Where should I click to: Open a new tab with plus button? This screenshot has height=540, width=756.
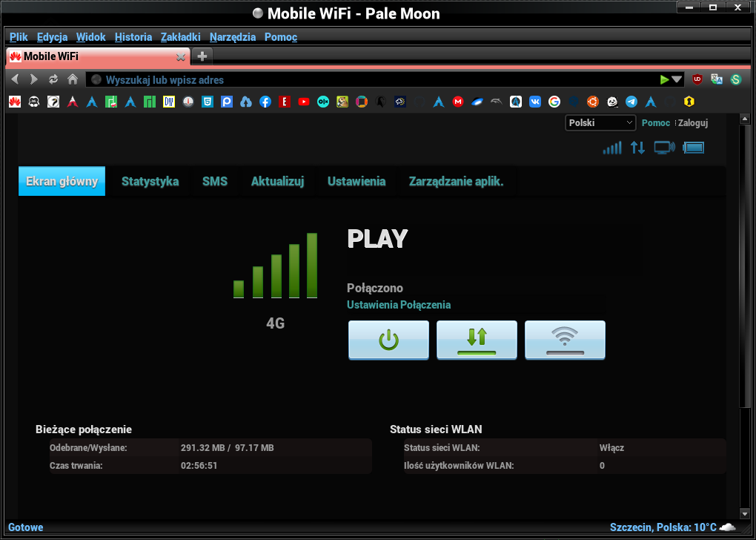tap(202, 56)
